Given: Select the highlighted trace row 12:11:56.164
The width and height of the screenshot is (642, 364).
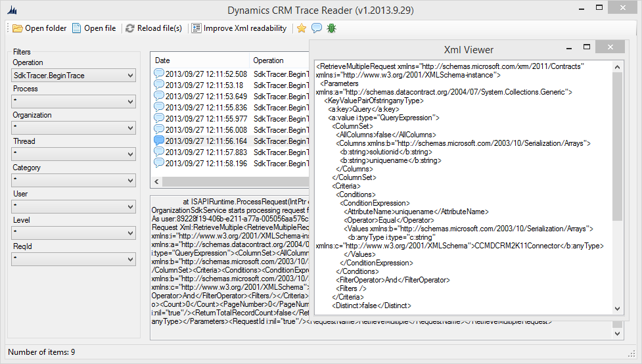Looking at the screenshot, I should pos(230,141).
